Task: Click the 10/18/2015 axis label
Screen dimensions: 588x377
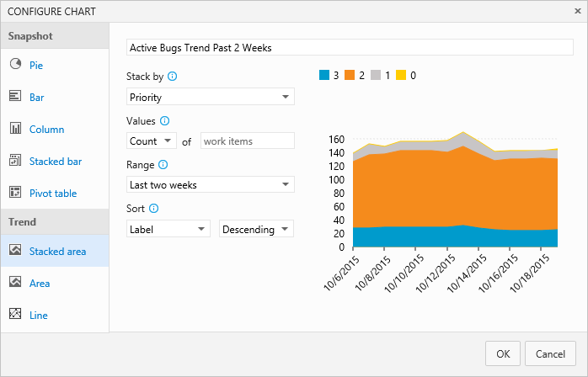Action: click(x=530, y=273)
